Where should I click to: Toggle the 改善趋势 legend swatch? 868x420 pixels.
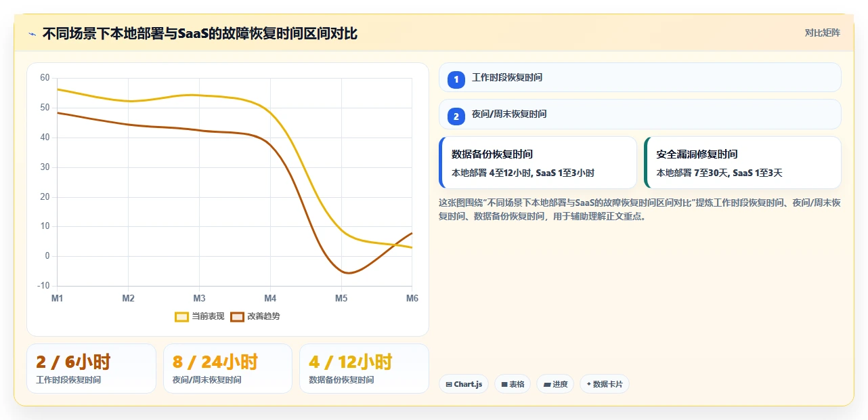(x=237, y=316)
